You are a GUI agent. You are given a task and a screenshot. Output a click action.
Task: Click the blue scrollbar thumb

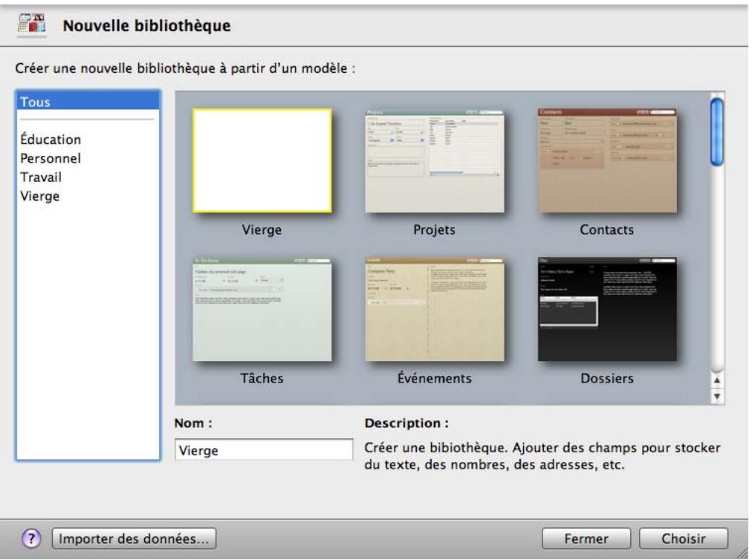click(717, 131)
